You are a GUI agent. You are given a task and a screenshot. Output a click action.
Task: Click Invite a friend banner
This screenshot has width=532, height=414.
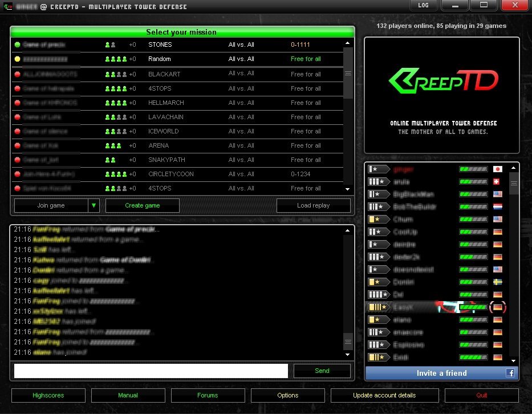pos(442,373)
